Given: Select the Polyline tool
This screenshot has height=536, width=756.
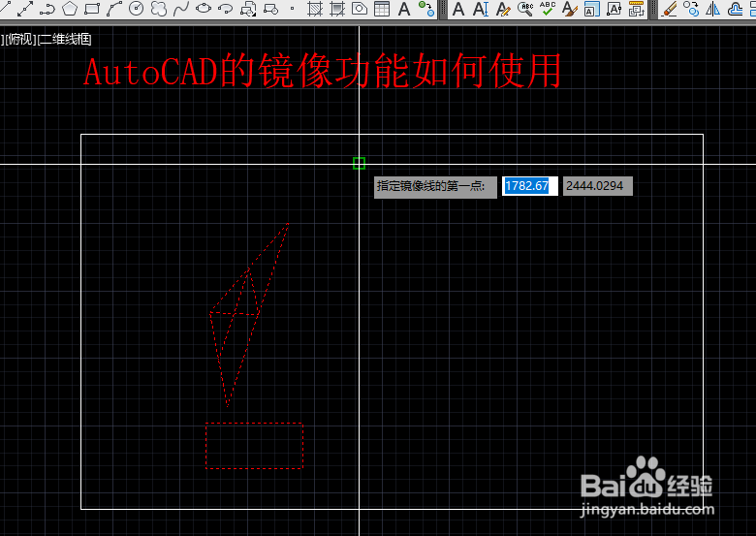Looking at the screenshot, I should point(47,9).
